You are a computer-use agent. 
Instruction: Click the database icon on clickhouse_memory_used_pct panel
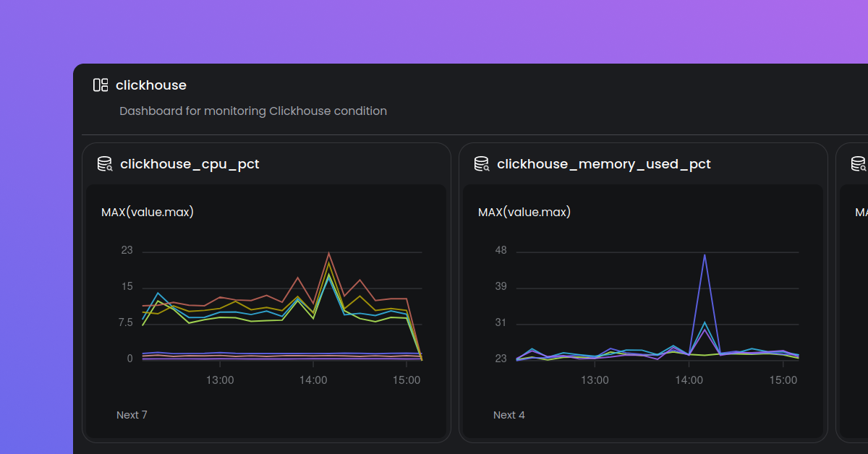[481, 163]
